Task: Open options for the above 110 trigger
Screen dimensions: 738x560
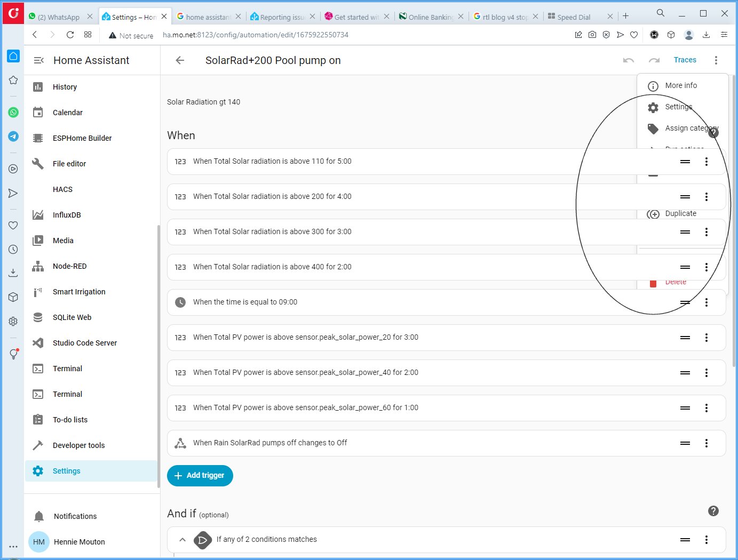Action: (707, 162)
